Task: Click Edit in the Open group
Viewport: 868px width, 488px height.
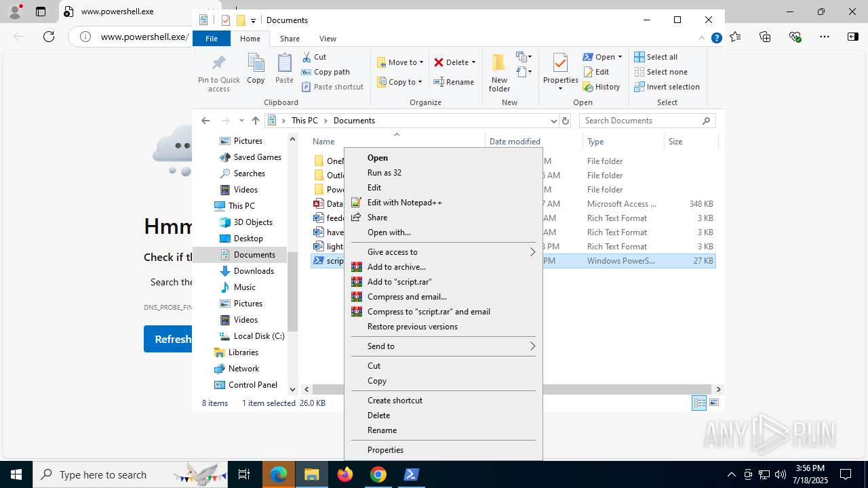Action: (596, 72)
